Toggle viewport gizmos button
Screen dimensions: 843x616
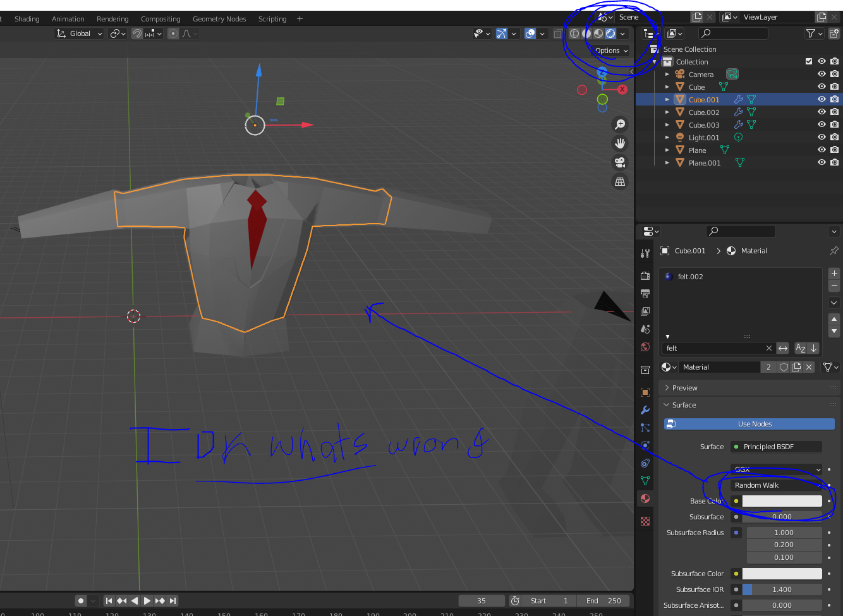point(502,33)
